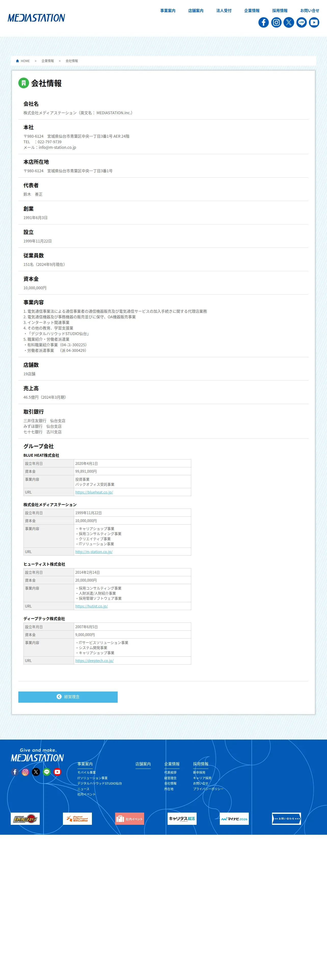The width and height of the screenshot is (327, 980).
Task: Open 経営理念 in the footer
Action: point(170,778)
